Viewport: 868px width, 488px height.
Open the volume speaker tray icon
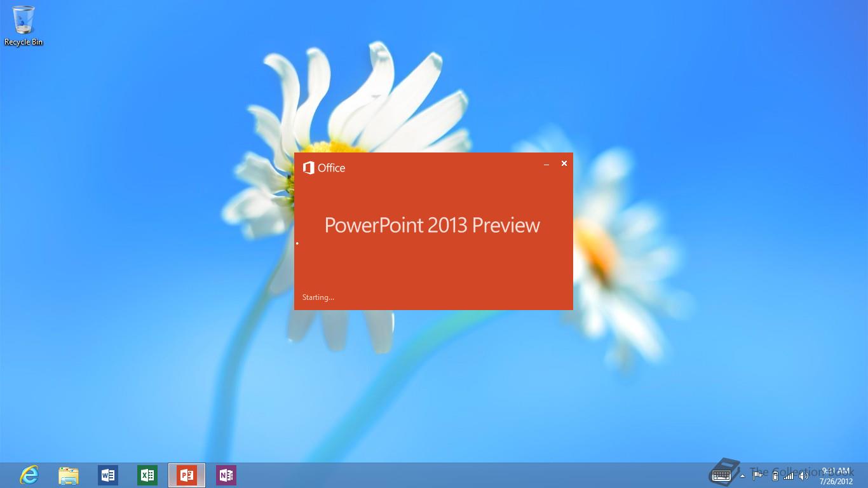click(x=804, y=475)
